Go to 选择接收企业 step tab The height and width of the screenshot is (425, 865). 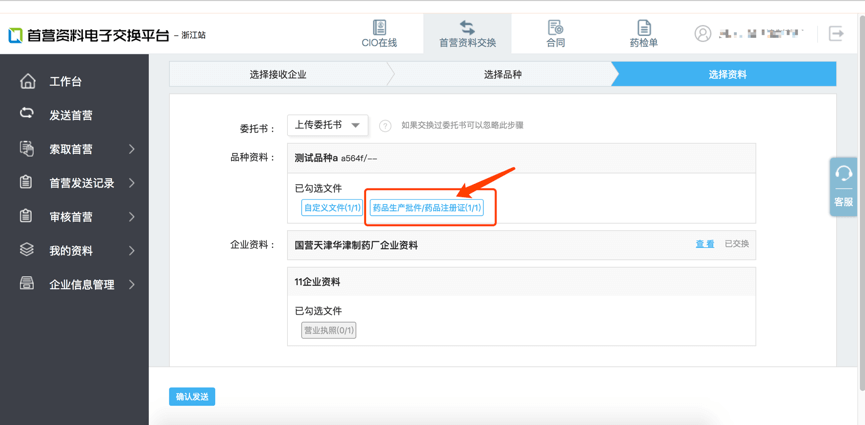point(278,75)
